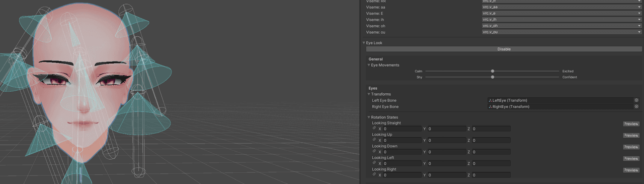Click the 'Viseme: ih' label
This screenshot has height=184, width=644.
click(x=375, y=20)
